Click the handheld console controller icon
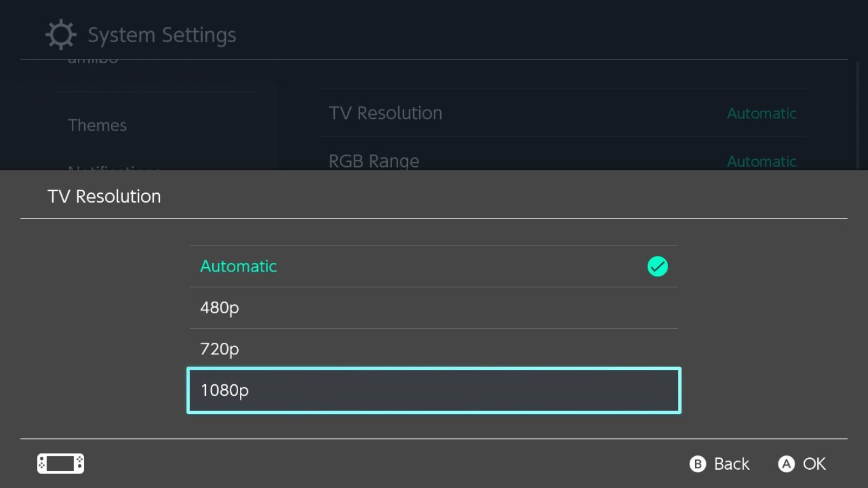This screenshot has height=488, width=868. 60,463
